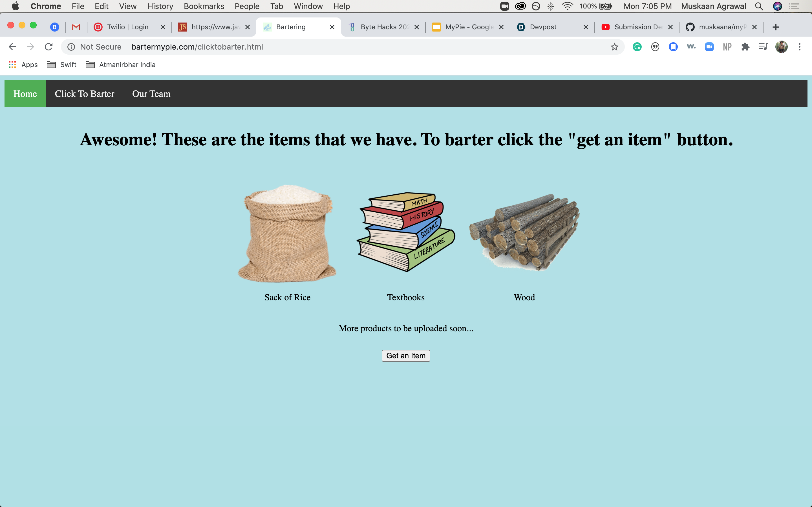812x507 pixels.
Task: Open the Bookmarks menu in menu bar
Action: (204, 6)
